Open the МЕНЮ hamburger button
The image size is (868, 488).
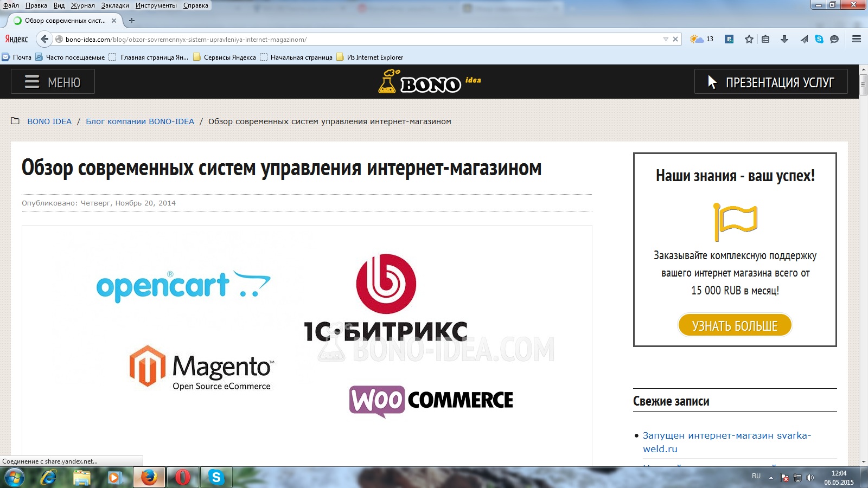pyautogui.click(x=53, y=82)
